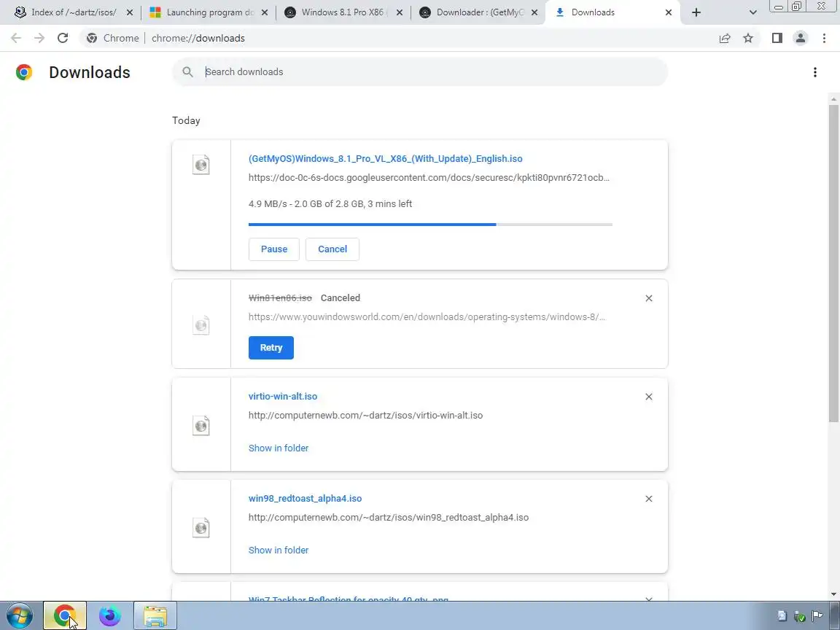This screenshot has height=630, width=840.
Task: Close the Downloader GetMyOS tab
Action: click(x=534, y=12)
